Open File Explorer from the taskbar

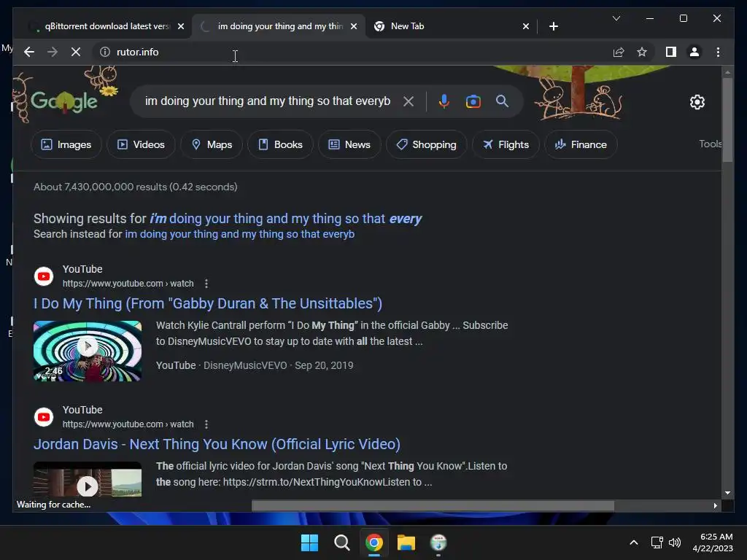406,542
